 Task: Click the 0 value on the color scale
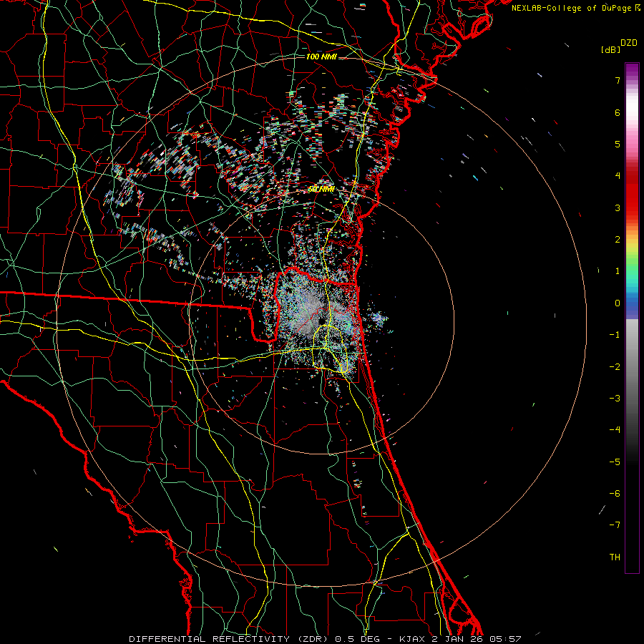coord(618,303)
